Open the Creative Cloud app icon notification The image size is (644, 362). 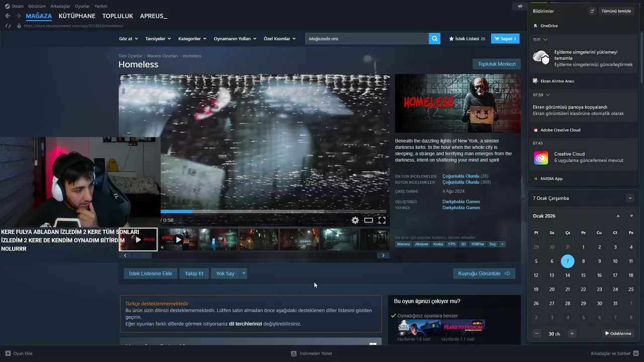[541, 157]
